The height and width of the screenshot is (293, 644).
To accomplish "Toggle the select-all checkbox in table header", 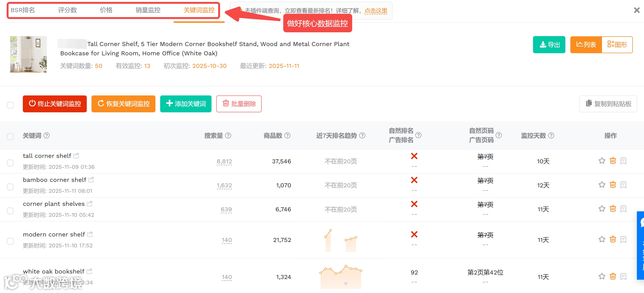I will click(10, 136).
